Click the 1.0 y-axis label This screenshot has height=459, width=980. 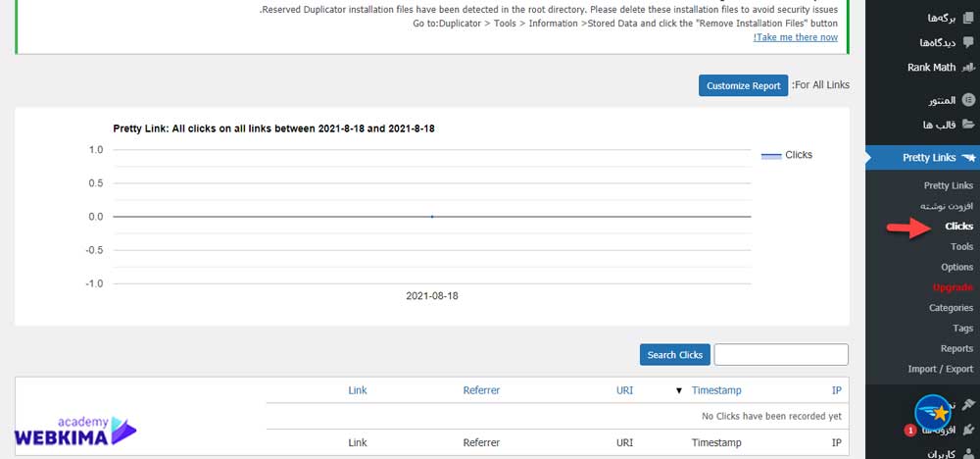tap(96, 150)
